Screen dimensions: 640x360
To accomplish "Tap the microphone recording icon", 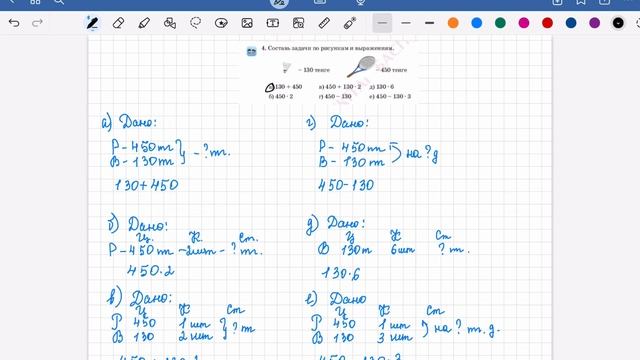I will pyautogui.click(x=360, y=2).
